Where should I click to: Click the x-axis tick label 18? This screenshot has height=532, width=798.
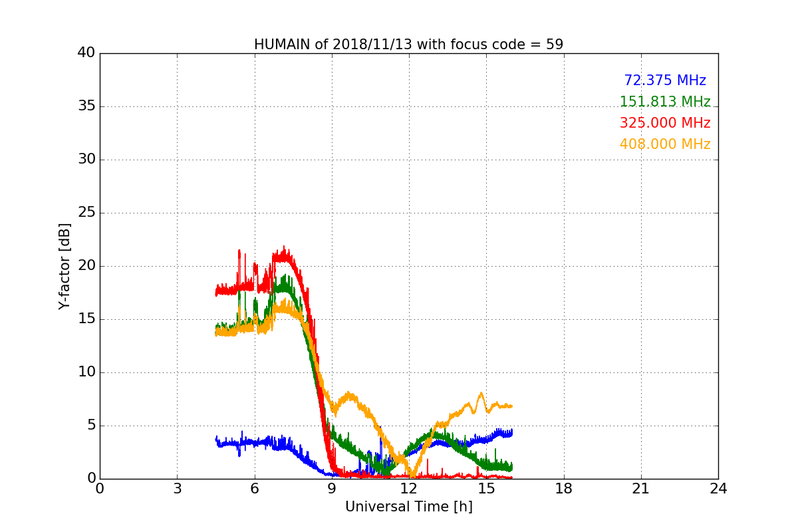(564, 489)
